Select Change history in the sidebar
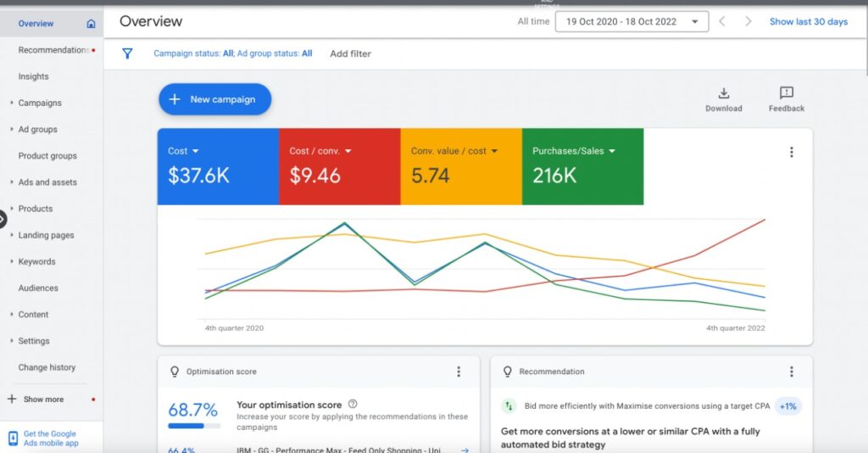 coord(47,367)
